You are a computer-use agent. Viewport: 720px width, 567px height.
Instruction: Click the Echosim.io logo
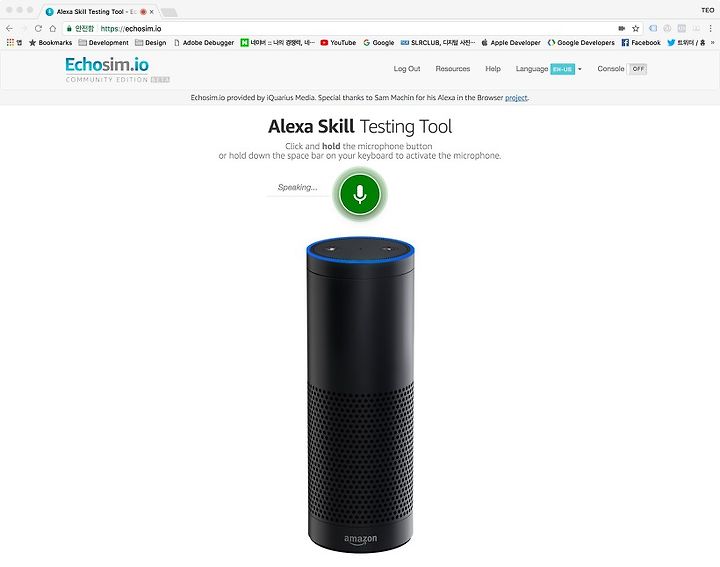(x=107, y=65)
